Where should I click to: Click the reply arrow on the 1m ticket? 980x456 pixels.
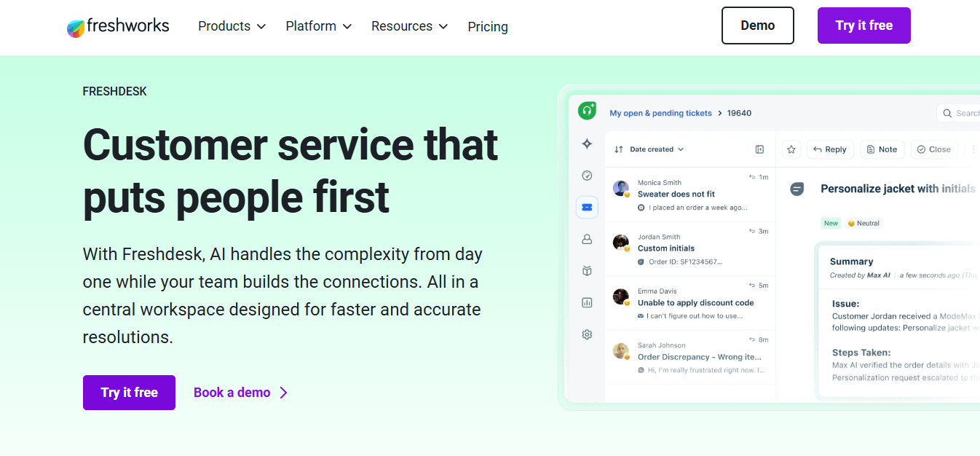(x=752, y=177)
